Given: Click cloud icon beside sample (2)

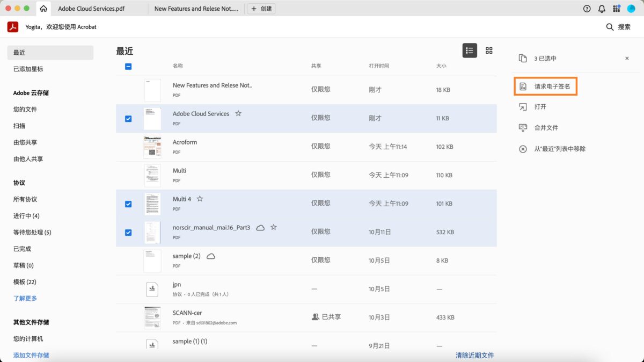Looking at the screenshot, I should click(211, 256).
